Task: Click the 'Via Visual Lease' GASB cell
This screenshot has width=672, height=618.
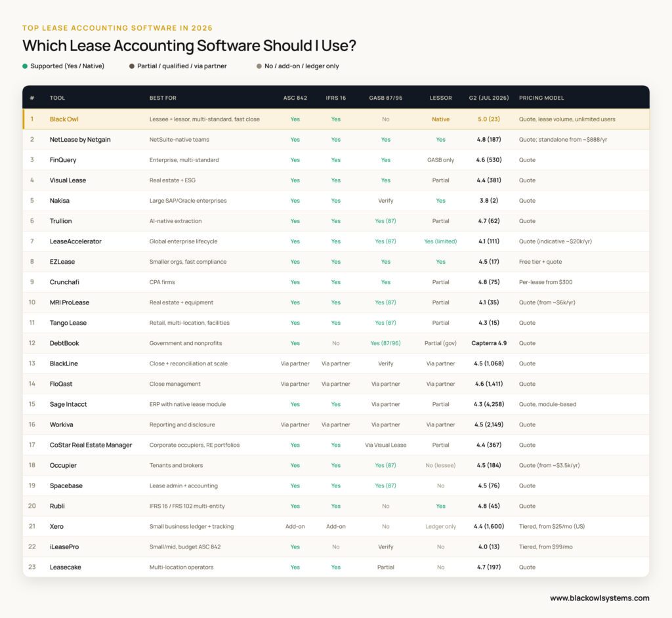Action: click(386, 445)
